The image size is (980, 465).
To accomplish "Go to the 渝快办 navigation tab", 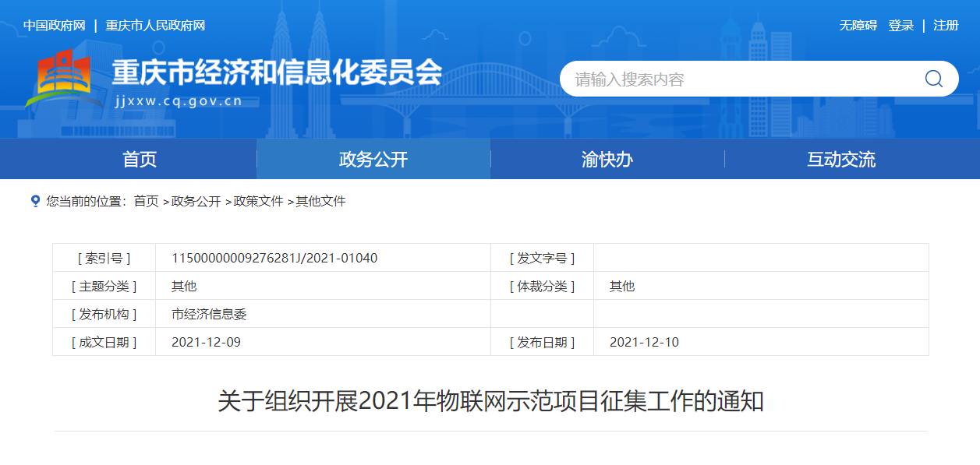I will click(x=607, y=160).
